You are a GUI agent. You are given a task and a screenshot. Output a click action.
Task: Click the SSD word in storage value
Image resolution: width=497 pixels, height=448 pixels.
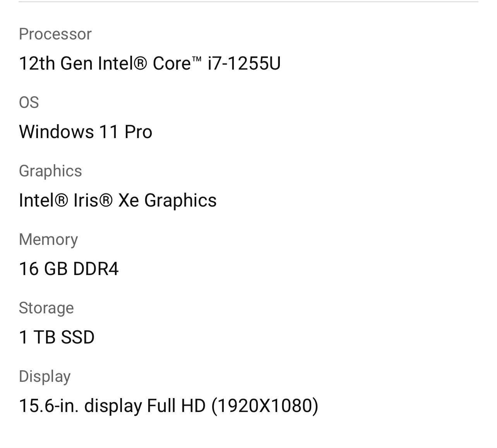pyautogui.click(x=78, y=337)
